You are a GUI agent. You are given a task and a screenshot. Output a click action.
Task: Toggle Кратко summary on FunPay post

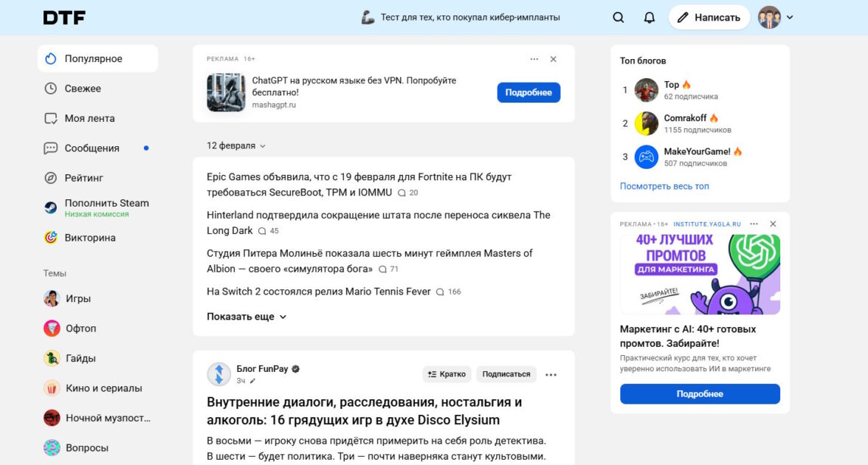pyautogui.click(x=447, y=374)
